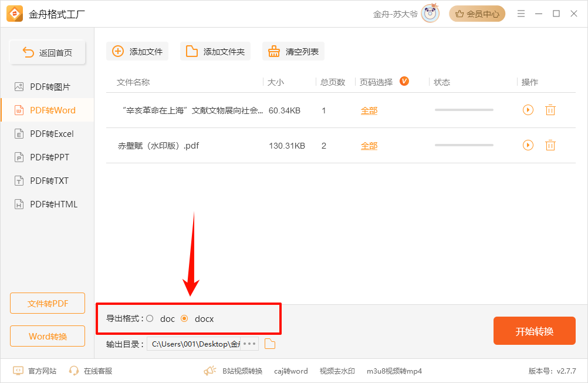
Task: Open the hamburger main menu icon
Action: (x=521, y=14)
